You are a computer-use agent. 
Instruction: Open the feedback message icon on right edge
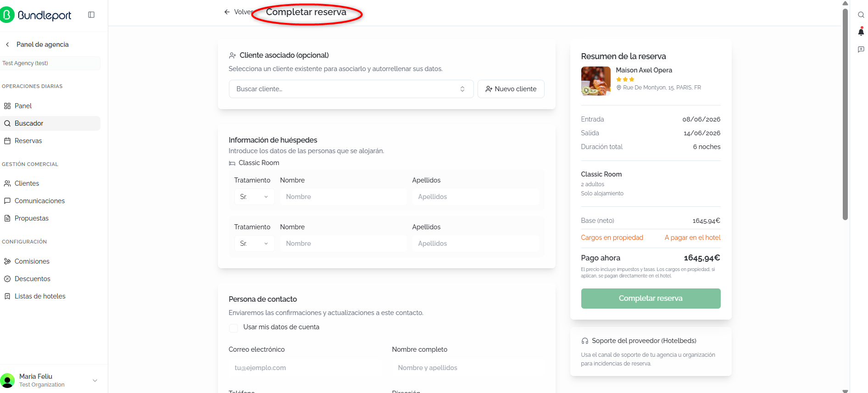(x=861, y=49)
